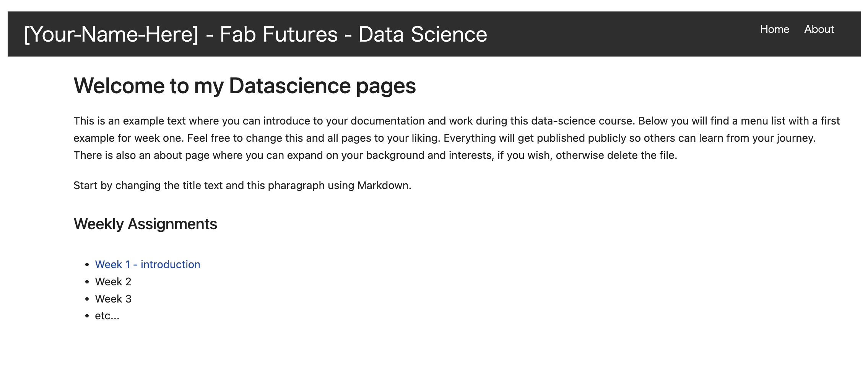The width and height of the screenshot is (868, 369).
Task: Click the Welcome to my Datascience pages heading
Action: pyautogui.click(x=244, y=86)
